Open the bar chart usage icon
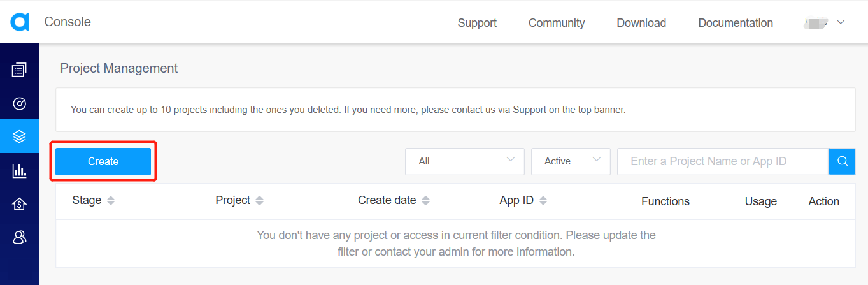868x285 pixels. (19, 170)
